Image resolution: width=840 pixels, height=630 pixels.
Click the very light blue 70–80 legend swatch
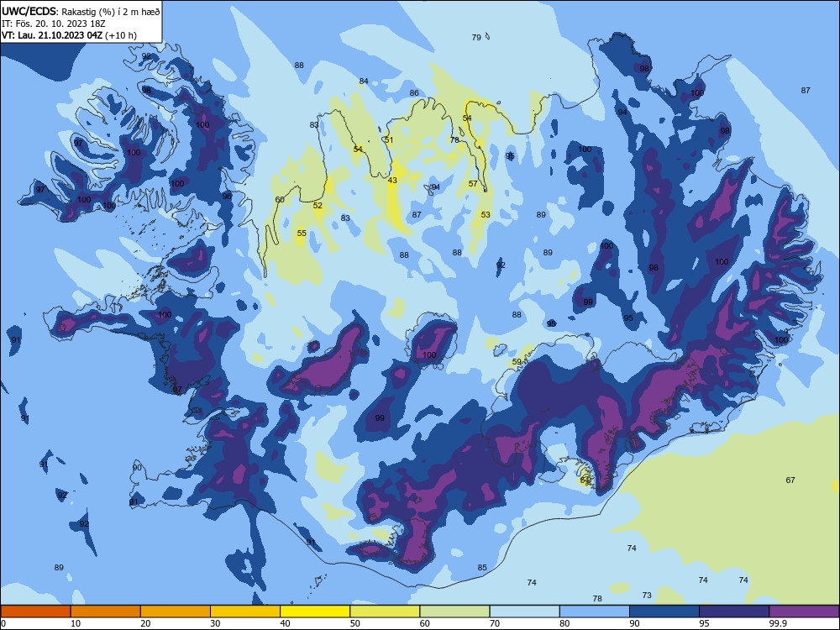pos(524,612)
